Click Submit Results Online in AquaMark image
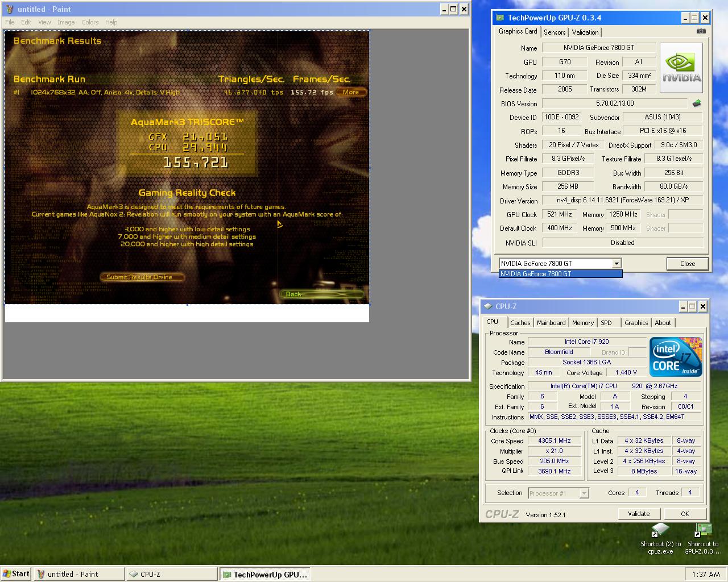728x582 pixels. 143,277
